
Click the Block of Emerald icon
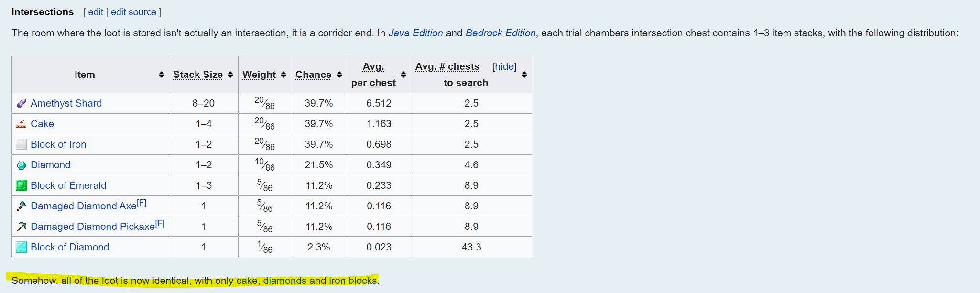pyautogui.click(x=21, y=185)
